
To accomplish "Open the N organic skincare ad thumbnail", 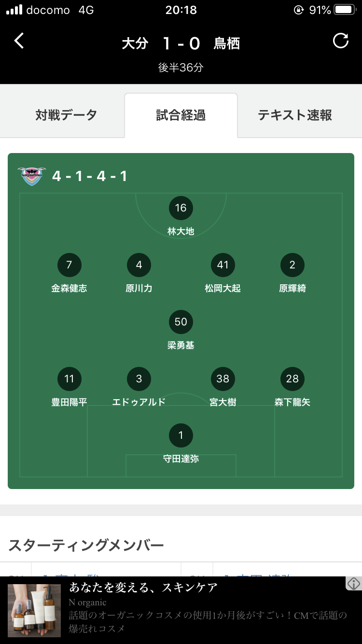I will (x=34, y=611).
